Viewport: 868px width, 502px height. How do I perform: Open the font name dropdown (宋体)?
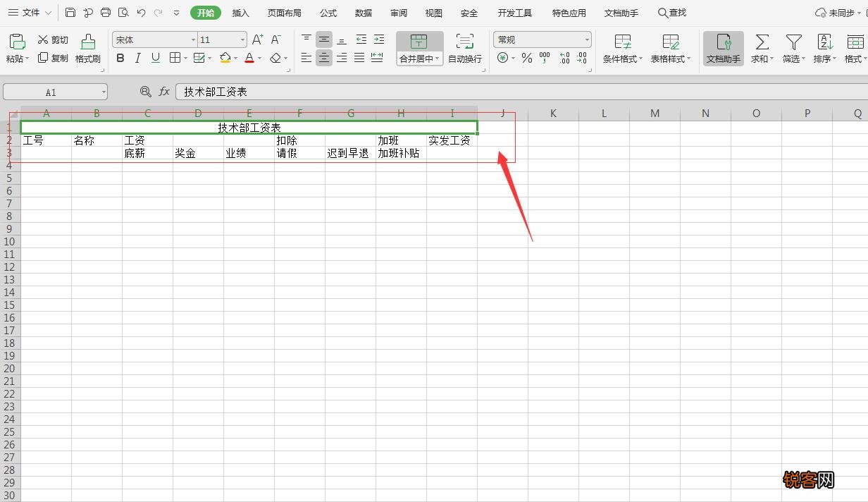click(x=194, y=40)
